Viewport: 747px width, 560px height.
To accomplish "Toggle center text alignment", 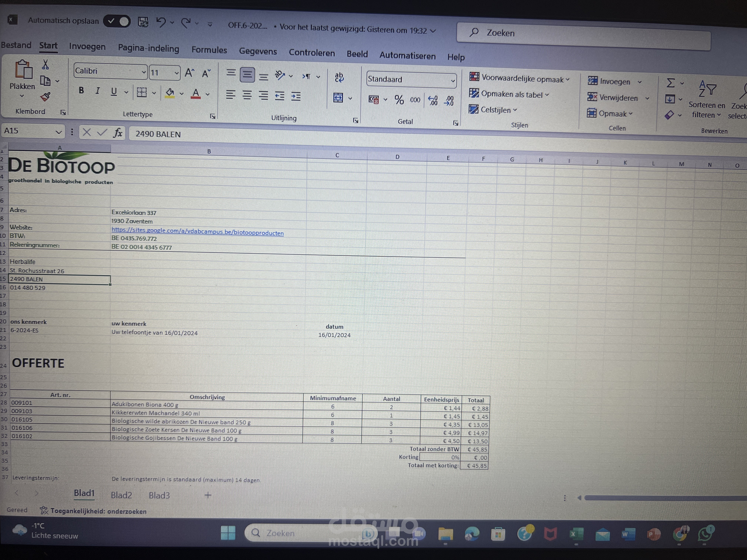I will click(x=247, y=95).
